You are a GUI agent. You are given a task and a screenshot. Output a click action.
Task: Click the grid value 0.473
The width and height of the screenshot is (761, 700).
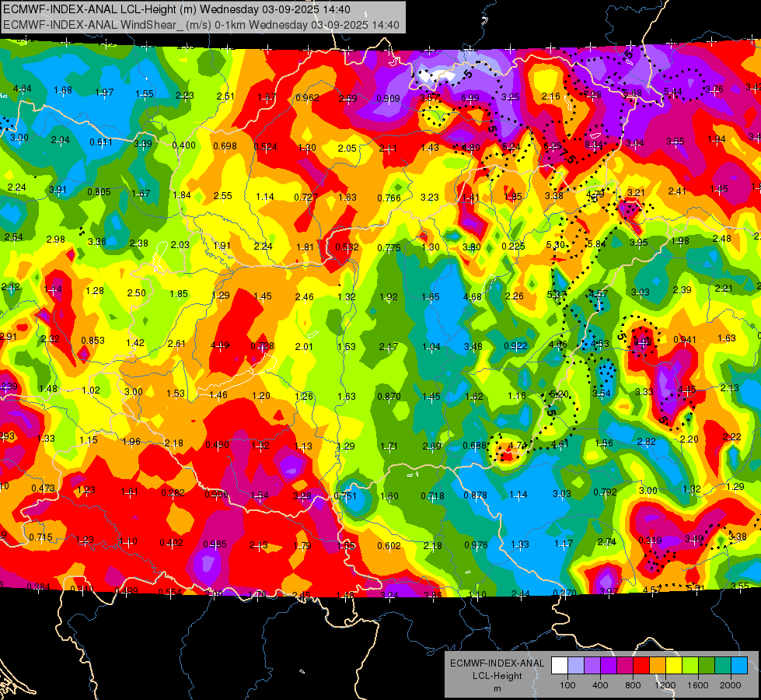44,488
